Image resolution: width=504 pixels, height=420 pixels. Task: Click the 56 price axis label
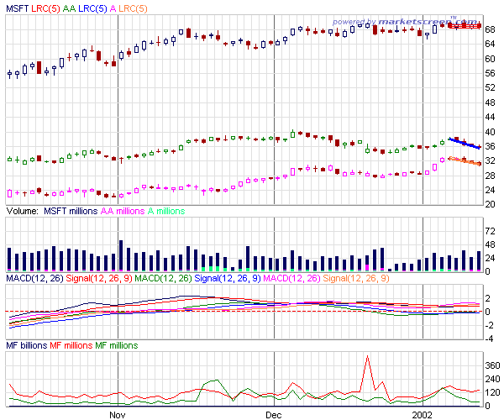tap(490, 74)
